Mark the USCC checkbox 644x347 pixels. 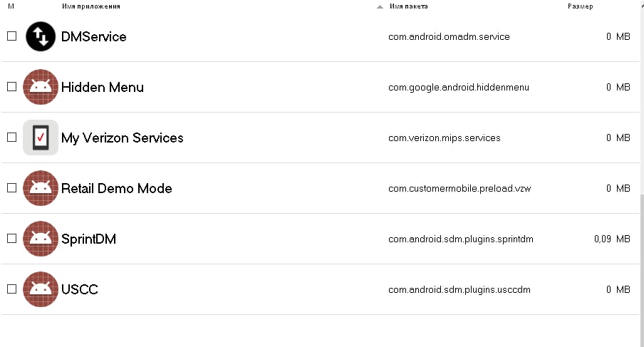[12, 289]
